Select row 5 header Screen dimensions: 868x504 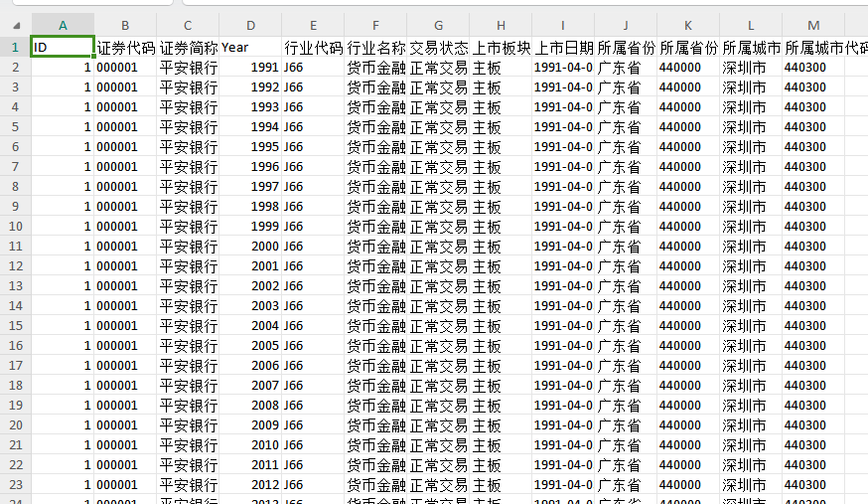pos(16,127)
